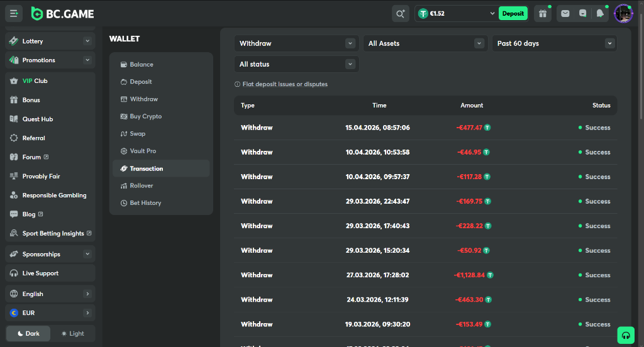This screenshot has width=644, height=347.
Task: Open the chat bubble icon in header
Action: pos(582,14)
